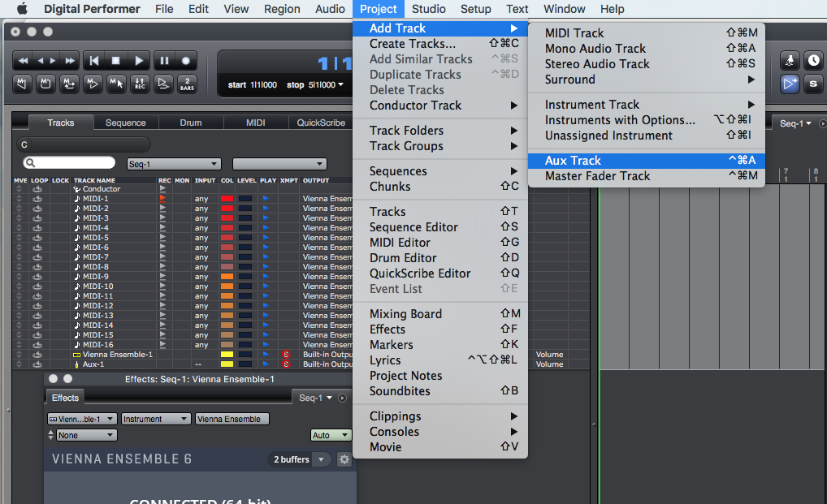Open the Seq-1 sequence dropdown in Tracks window
Screen dimensions: 827x504
(x=174, y=164)
